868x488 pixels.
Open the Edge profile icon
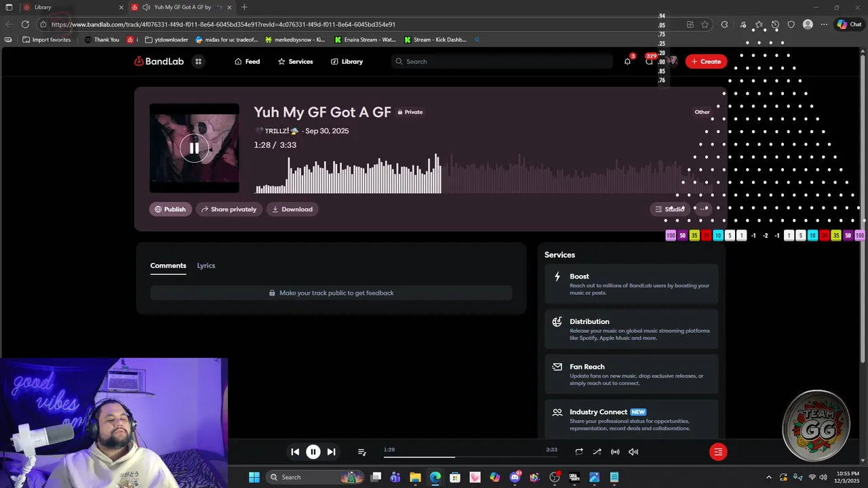pos(808,24)
